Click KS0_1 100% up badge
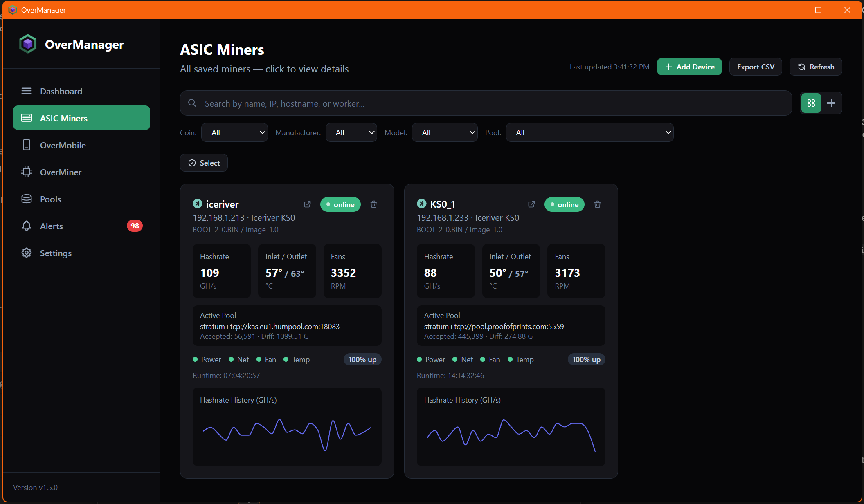Screen dimensions: 864x504 (587, 359)
